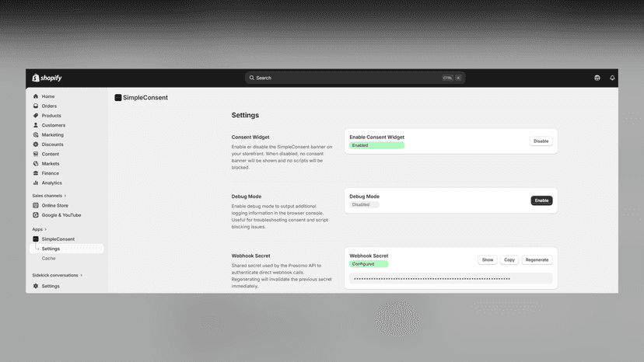Click the Online Store icon

click(x=36, y=205)
